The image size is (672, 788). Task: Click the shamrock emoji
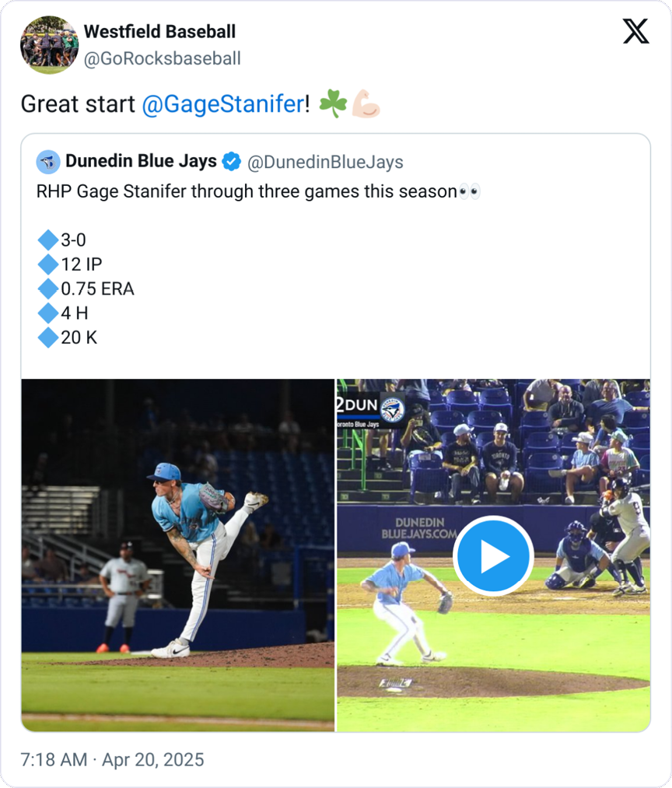tap(333, 104)
